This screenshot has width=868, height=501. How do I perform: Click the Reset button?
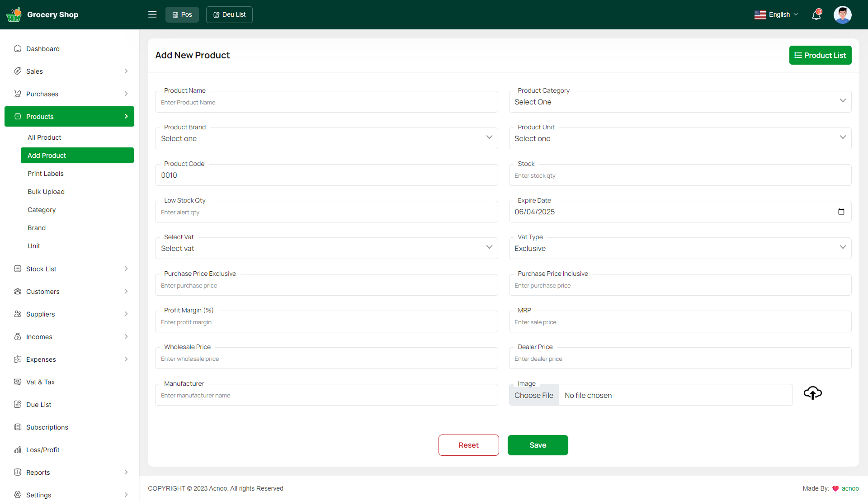(468, 445)
